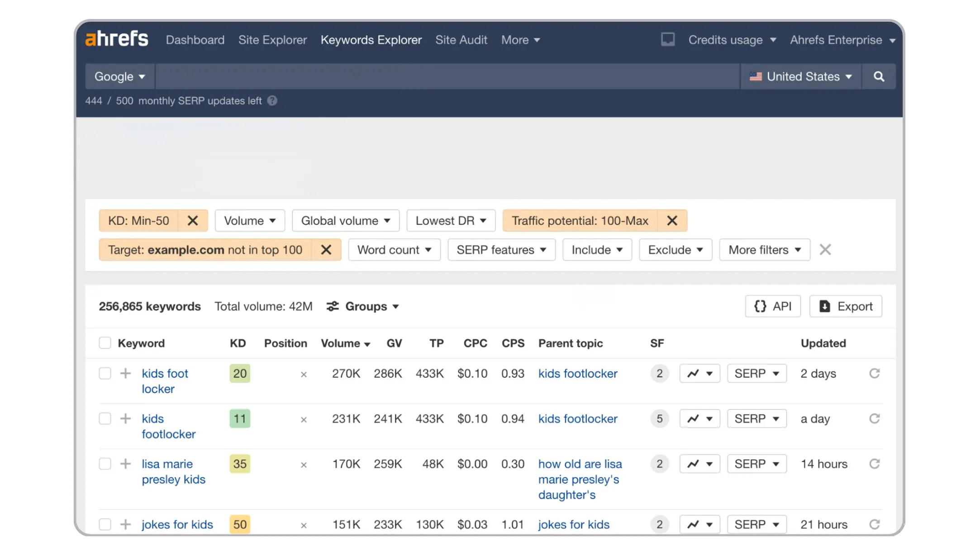Open the API panel via its braces icon

coord(760,306)
